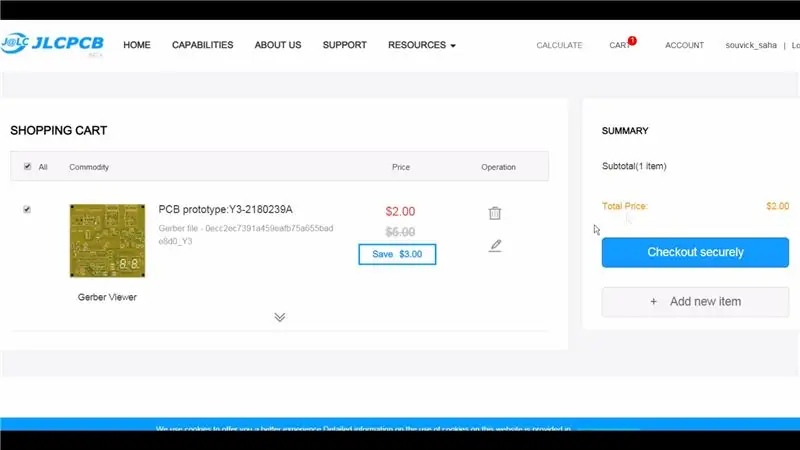
Task: Click the Gerber file name text
Action: click(245, 235)
